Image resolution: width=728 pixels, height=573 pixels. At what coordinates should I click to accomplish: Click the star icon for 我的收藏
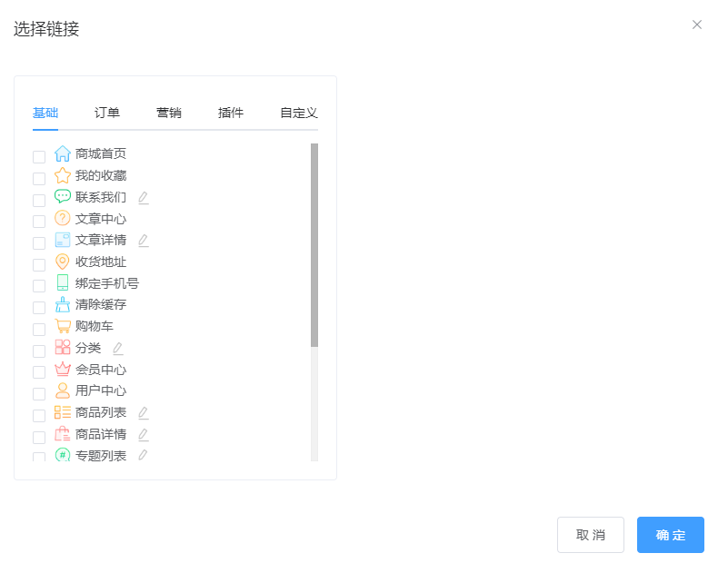63,175
